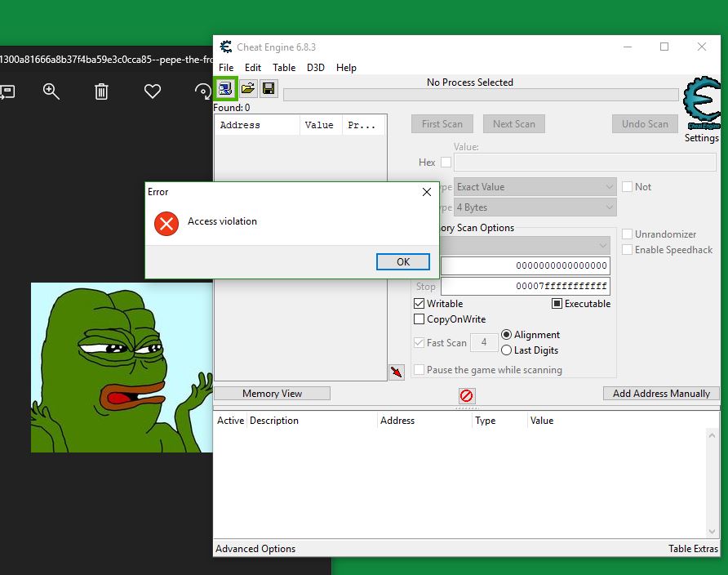This screenshot has height=575, width=728.
Task: Click the Cheat Engine logo Settings icon
Action: [x=701, y=104]
